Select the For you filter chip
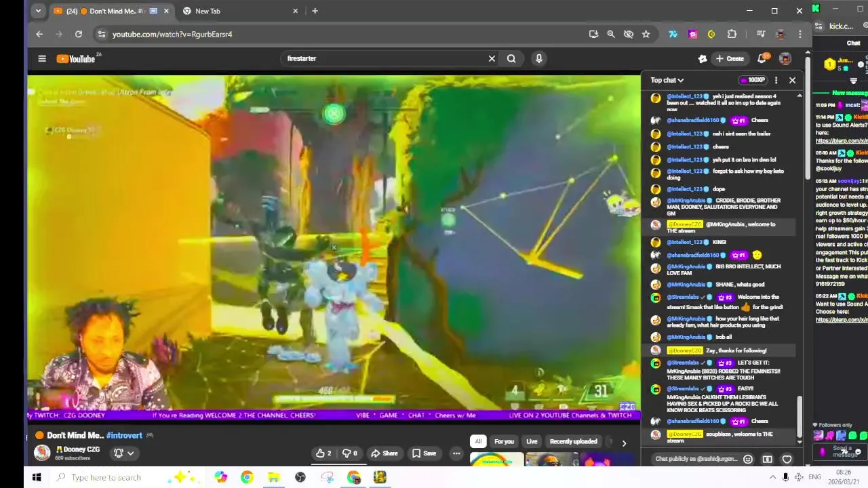This screenshot has width=868, height=488. (x=504, y=441)
